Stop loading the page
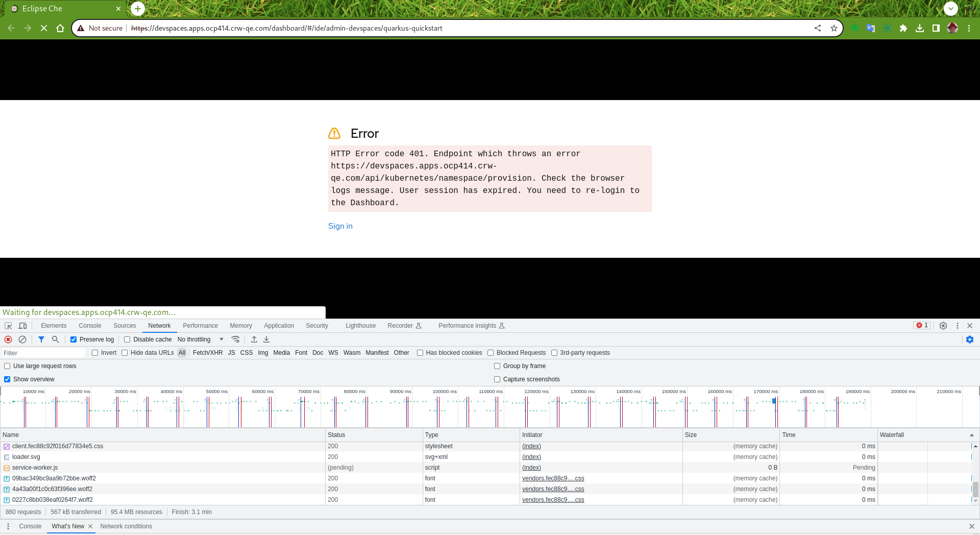Screen dimensions: 980x535 pyautogui.click(x=44, y=28)
